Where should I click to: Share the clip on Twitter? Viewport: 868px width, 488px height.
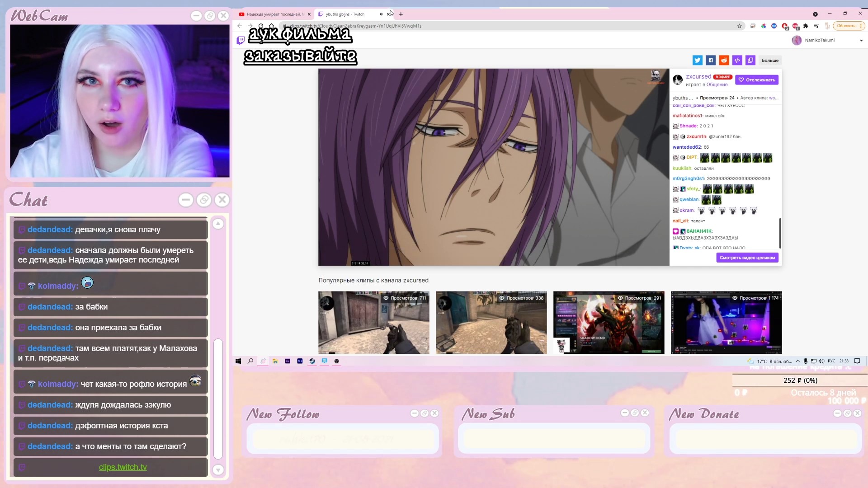click(x=697, y=60)
